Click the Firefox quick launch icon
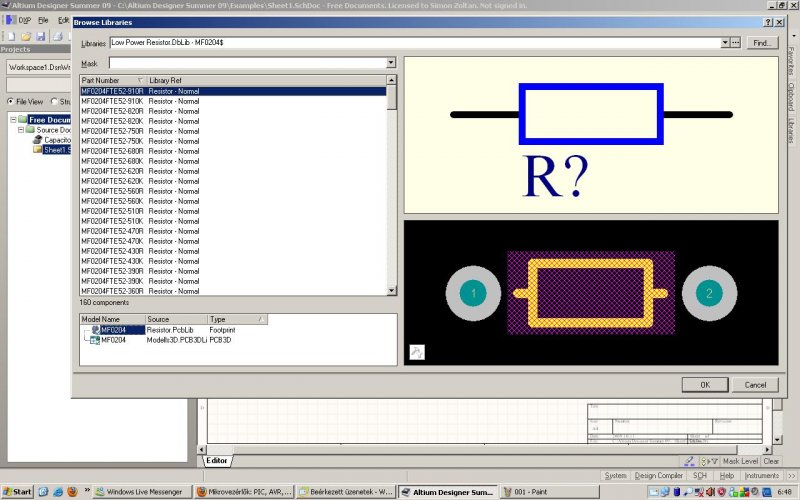This screenshot has width=800, height=500. click(x=72, y=492)
